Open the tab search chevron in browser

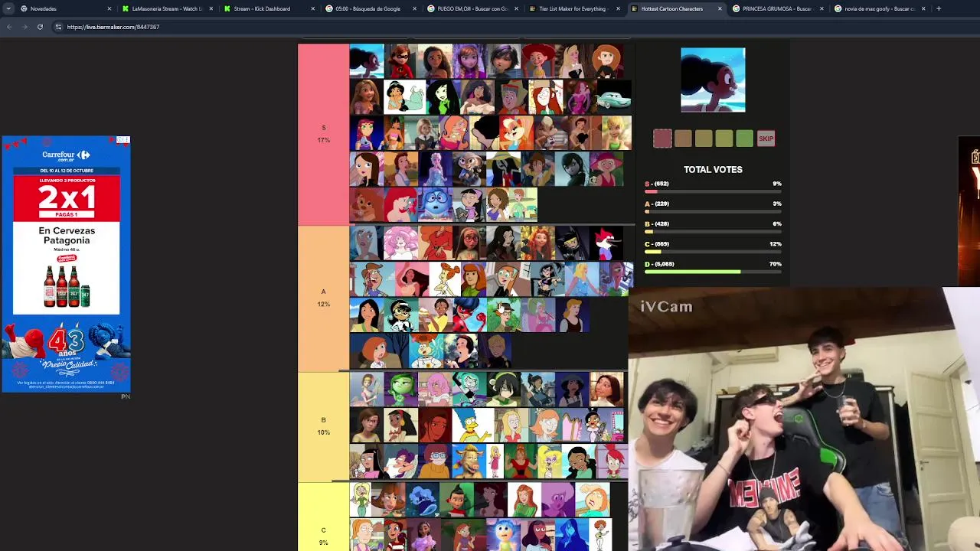(8, 8)
